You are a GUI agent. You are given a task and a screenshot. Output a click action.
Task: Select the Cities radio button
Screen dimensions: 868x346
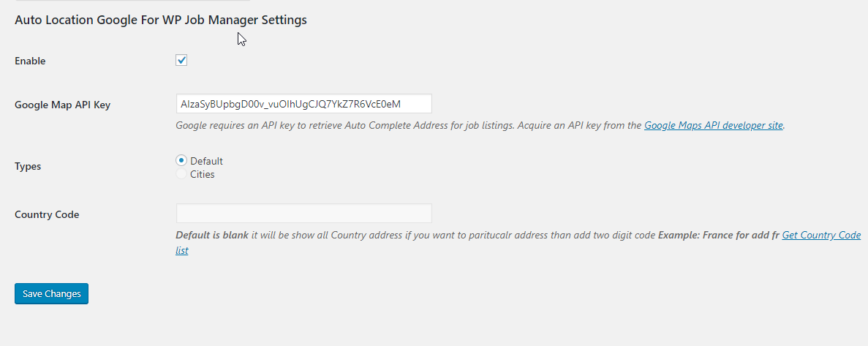coord(181,174)
